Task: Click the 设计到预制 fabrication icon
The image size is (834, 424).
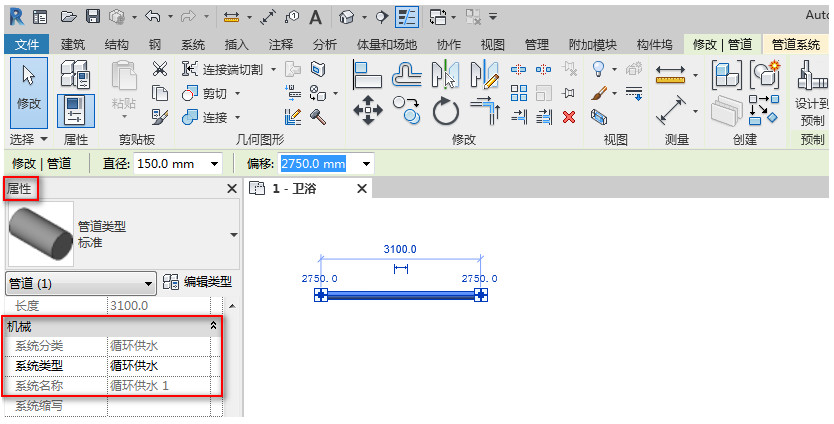Action: (x=812, y=94)
